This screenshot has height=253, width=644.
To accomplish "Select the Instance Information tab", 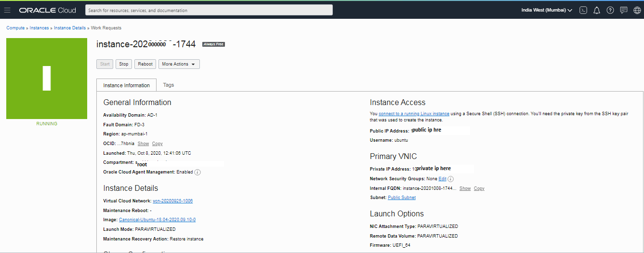I will click(127, 85).
